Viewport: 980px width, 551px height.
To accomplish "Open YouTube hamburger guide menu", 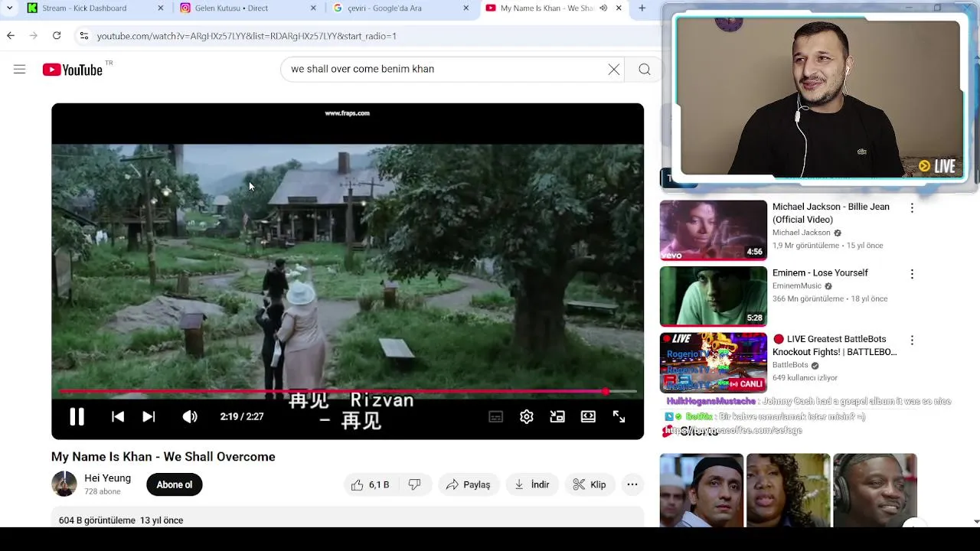I will [x=20, y=70].
